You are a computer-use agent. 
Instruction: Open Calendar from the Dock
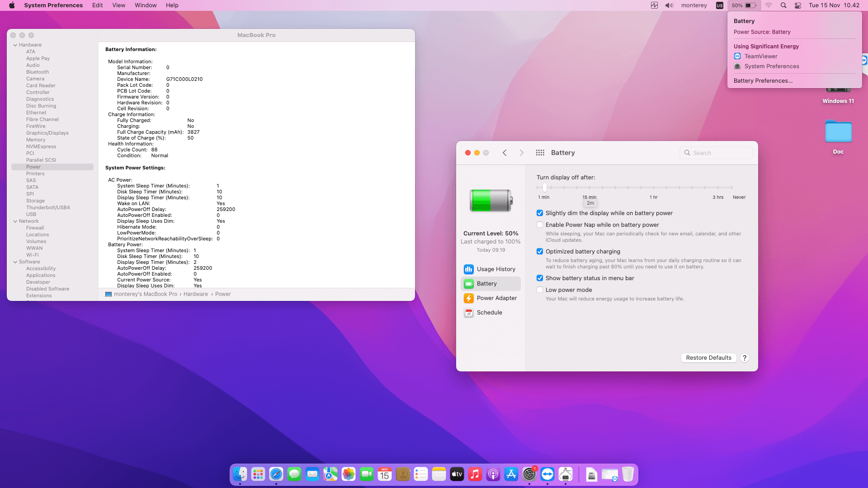[385, 474]
